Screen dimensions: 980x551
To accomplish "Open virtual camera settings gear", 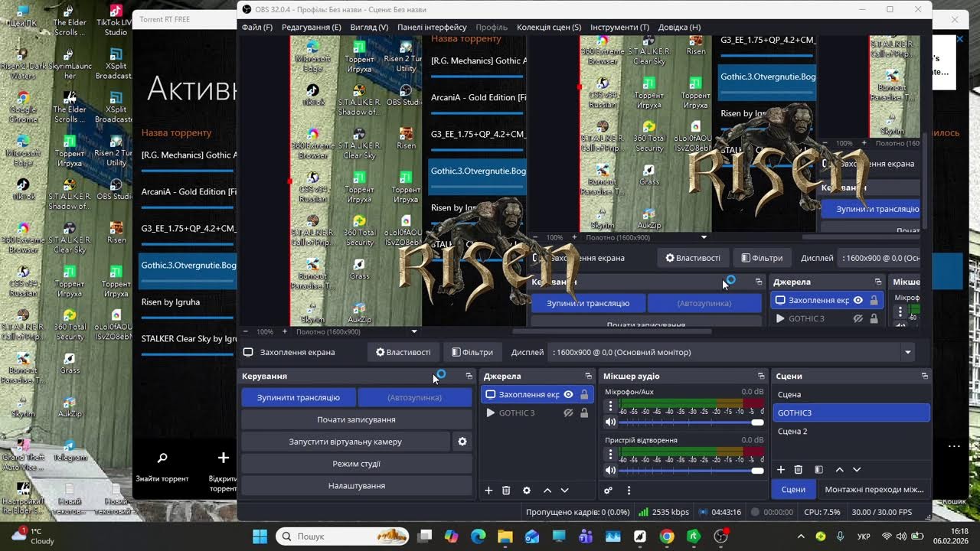I will (462, 442).
